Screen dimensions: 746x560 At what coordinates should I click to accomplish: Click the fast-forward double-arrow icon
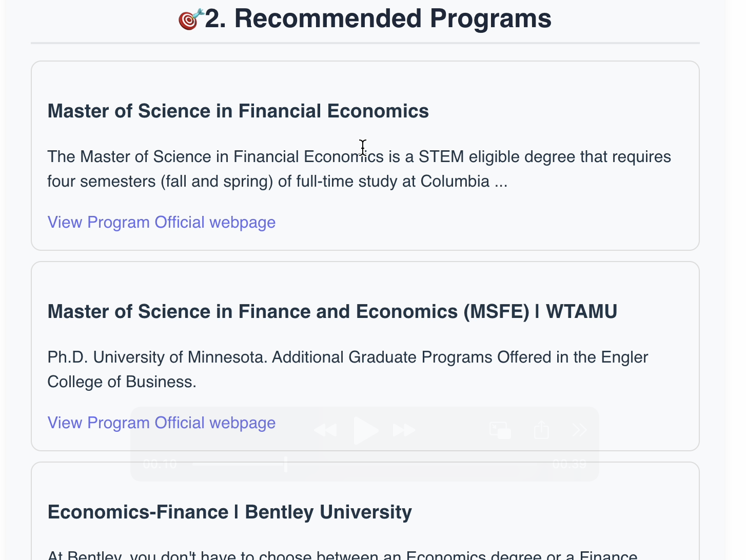404,430
